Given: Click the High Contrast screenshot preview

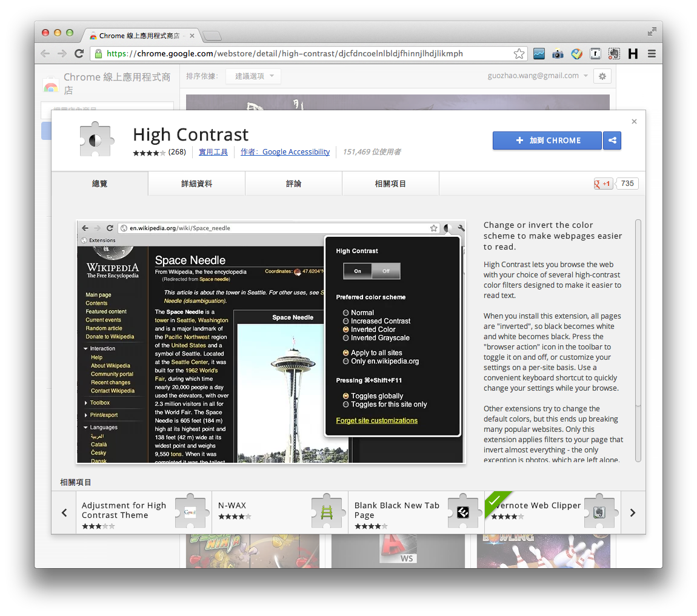Looking at the screenshot, I should pos(271,342).
